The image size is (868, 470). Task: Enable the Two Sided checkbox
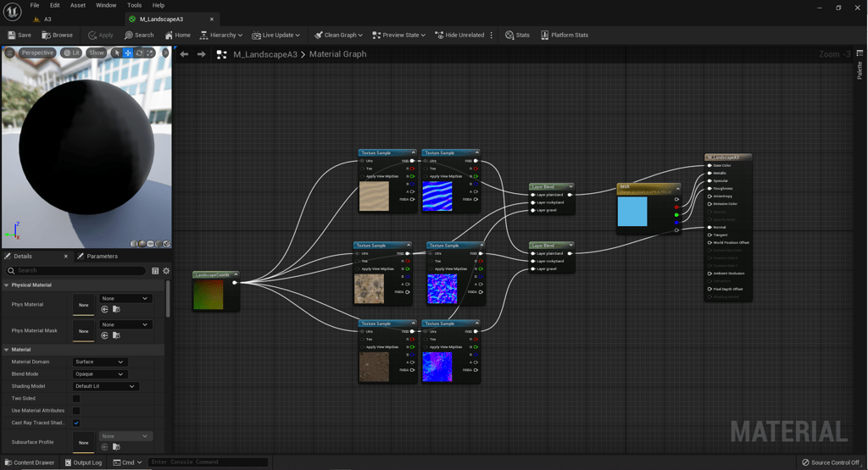point(76,398)
